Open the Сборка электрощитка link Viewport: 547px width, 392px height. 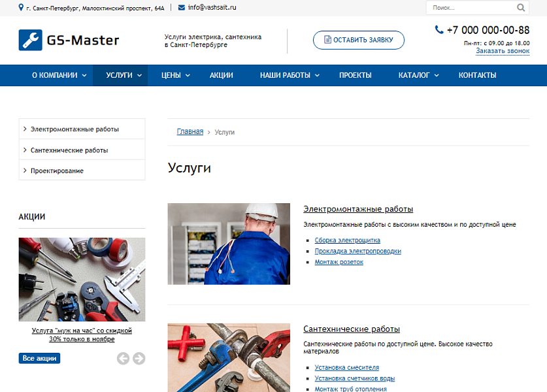coord(347,240)
